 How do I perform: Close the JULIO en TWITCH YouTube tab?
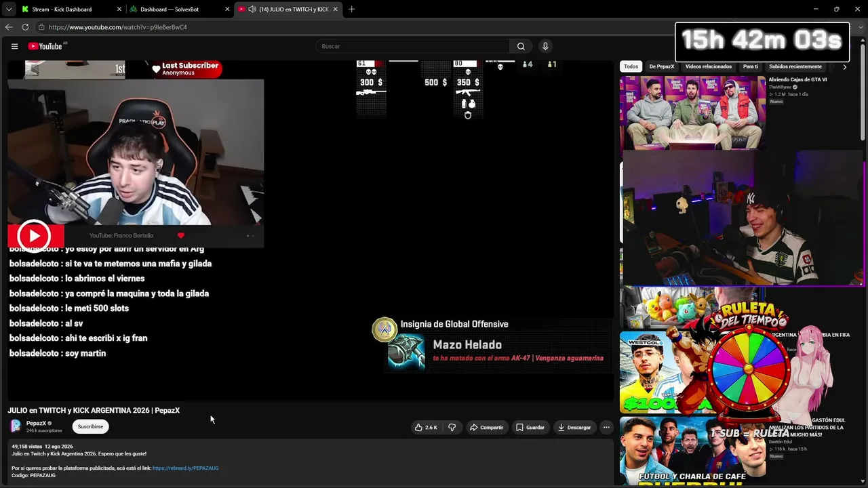(335, 9)
